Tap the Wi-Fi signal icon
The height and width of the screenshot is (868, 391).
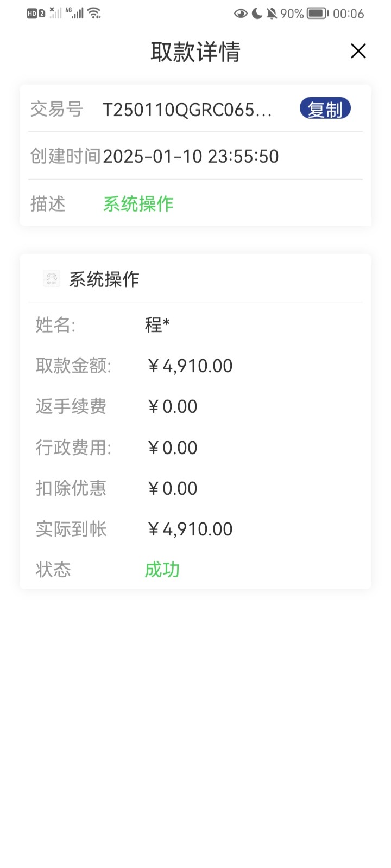pyautogui.click(x=94, y=13)
